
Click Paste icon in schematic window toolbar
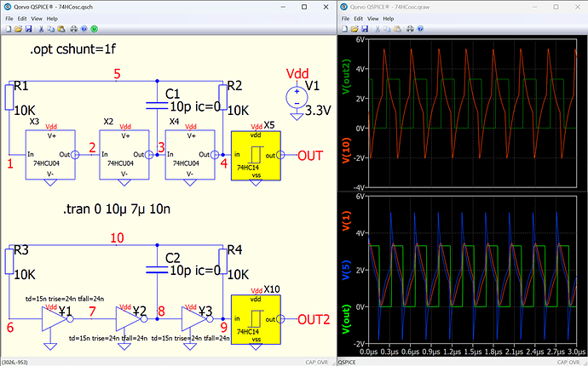(x=61, y=29)
